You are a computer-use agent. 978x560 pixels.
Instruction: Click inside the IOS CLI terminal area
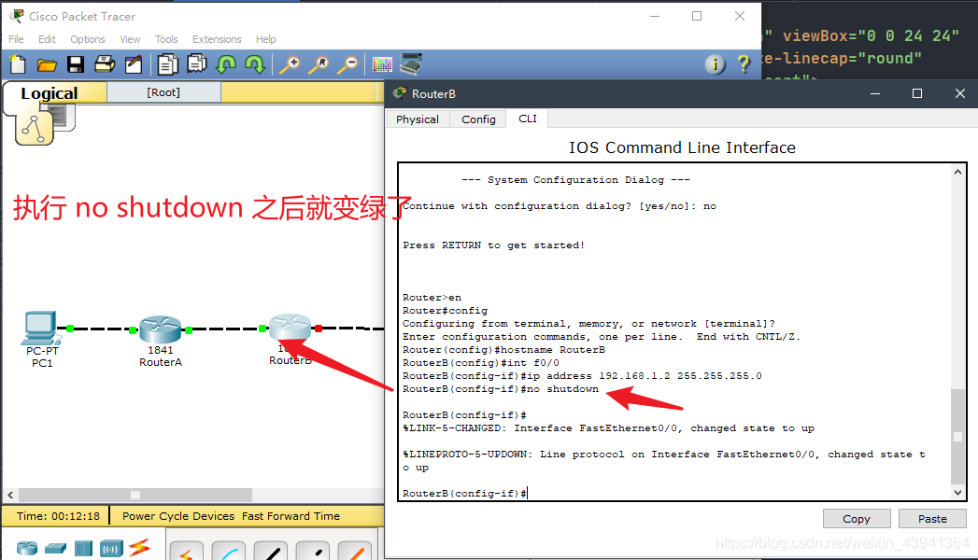[674, 331]
